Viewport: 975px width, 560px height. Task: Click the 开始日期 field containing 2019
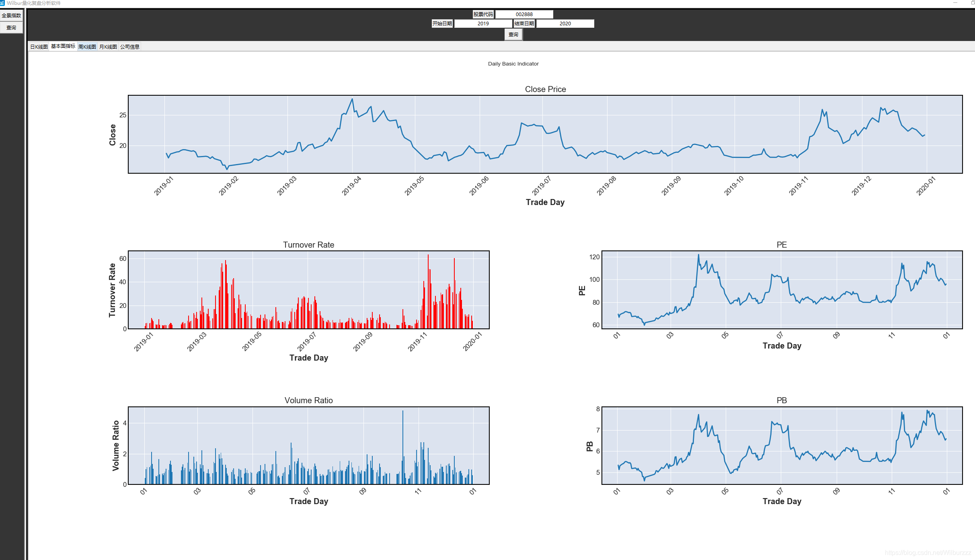[483, 23]
